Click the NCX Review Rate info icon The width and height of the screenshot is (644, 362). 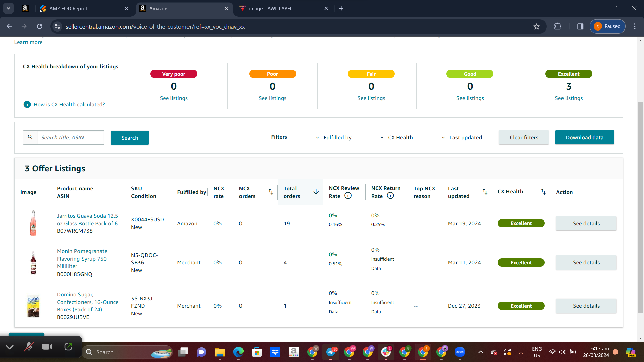coord(348,196)
